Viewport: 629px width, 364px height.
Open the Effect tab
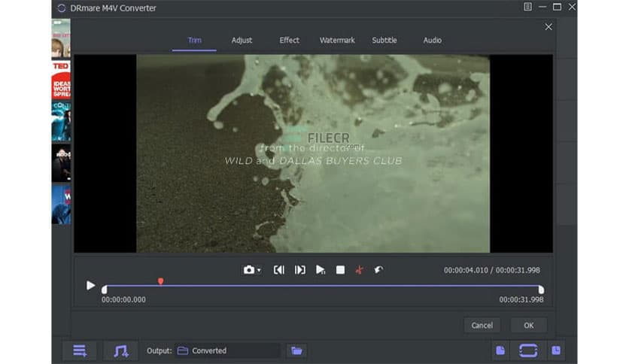coord(289,40)
